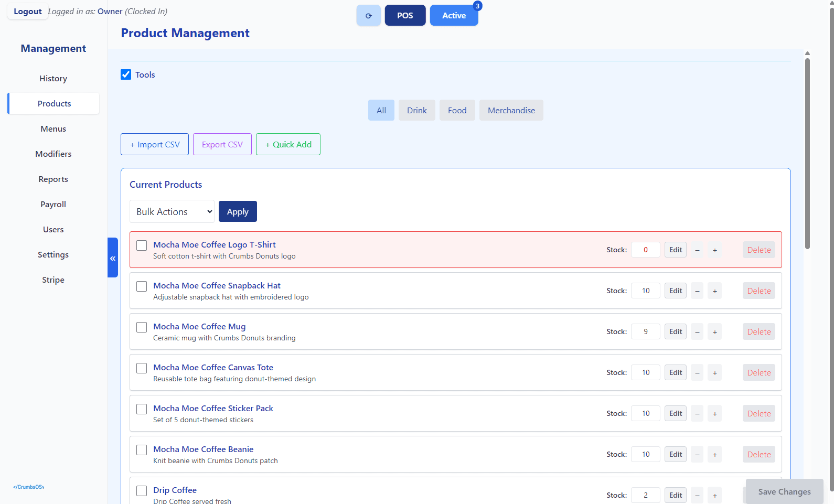Increase stock for Mocha Moe Coffee Beanie
834x504 pixels.
coord(714,455)
